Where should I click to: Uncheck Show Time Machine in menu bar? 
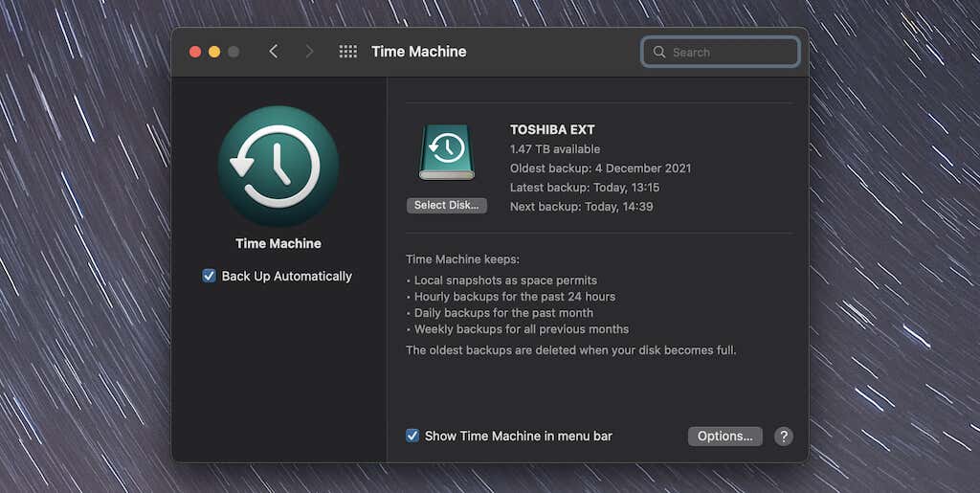pyautogui.click(x=412, y=436)
